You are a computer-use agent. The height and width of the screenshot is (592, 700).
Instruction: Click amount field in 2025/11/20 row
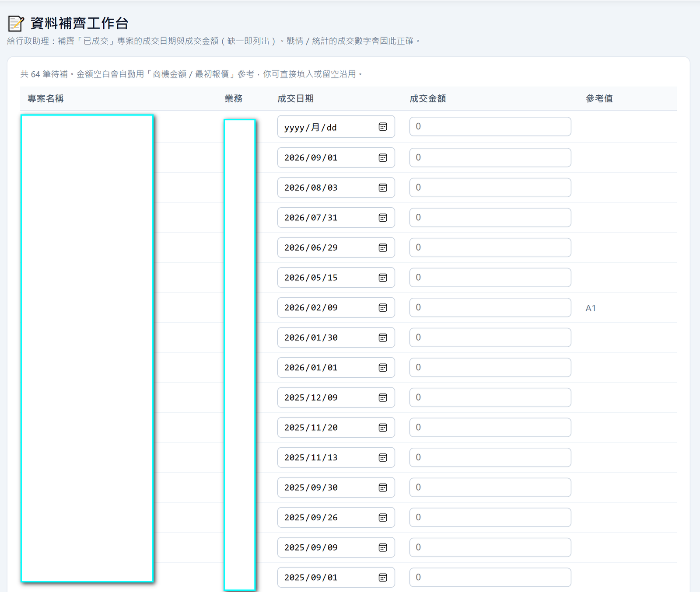coord(490,428)
